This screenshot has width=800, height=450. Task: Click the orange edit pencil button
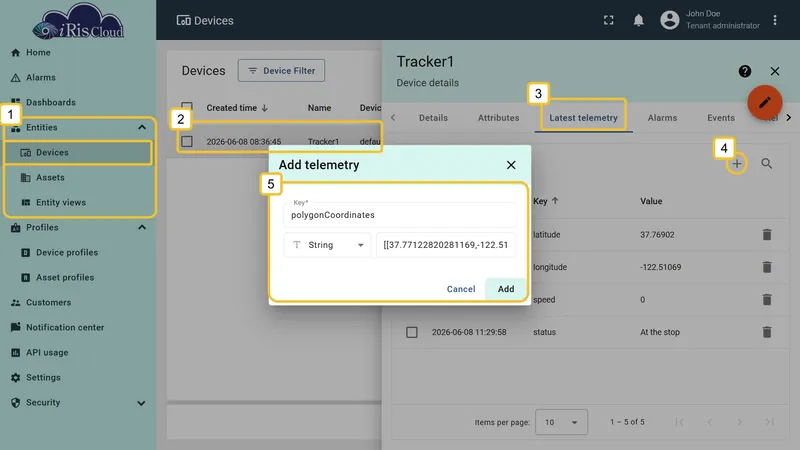click(x=764, y=103)
